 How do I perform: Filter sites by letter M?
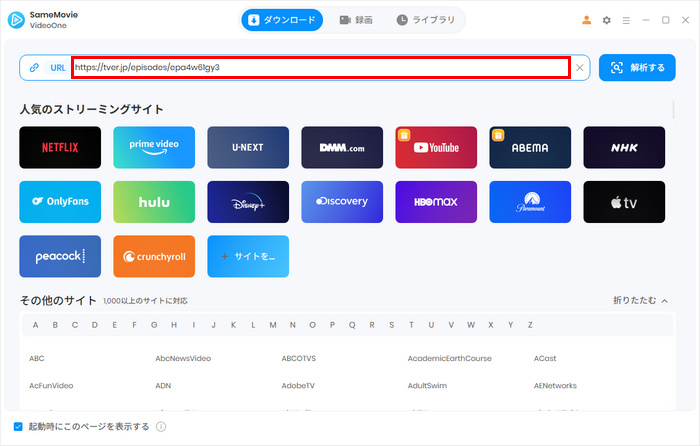273,325
